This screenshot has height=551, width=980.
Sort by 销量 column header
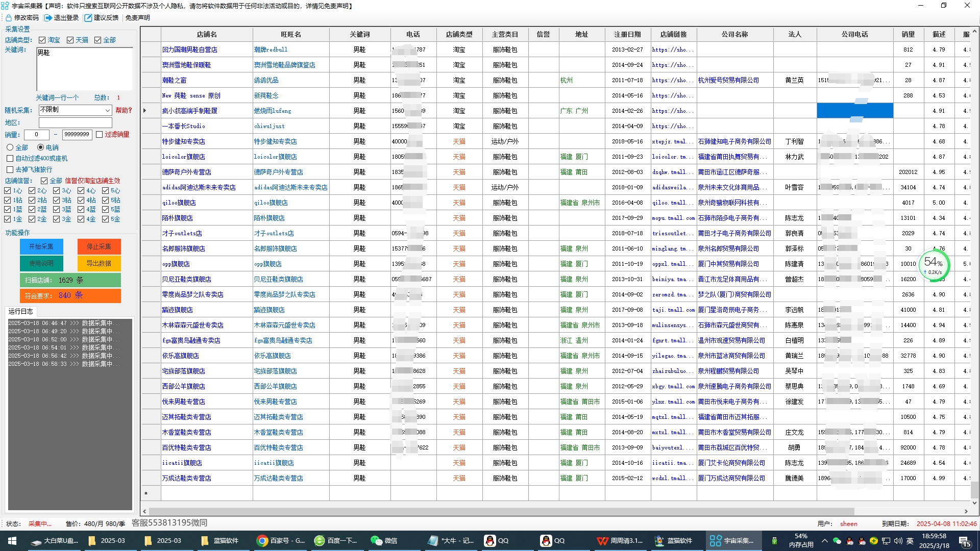[x=909, y=34]
